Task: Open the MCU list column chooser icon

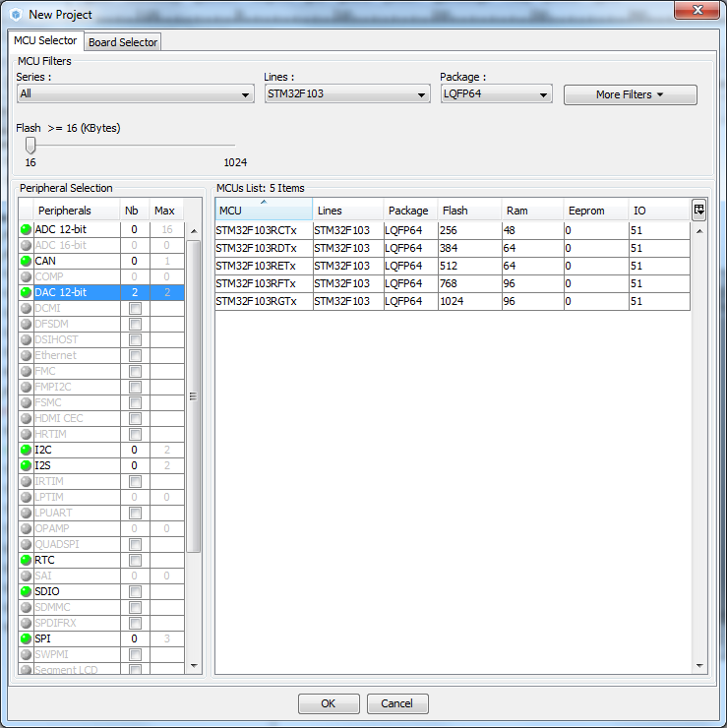Action: (x=698, y=210)
